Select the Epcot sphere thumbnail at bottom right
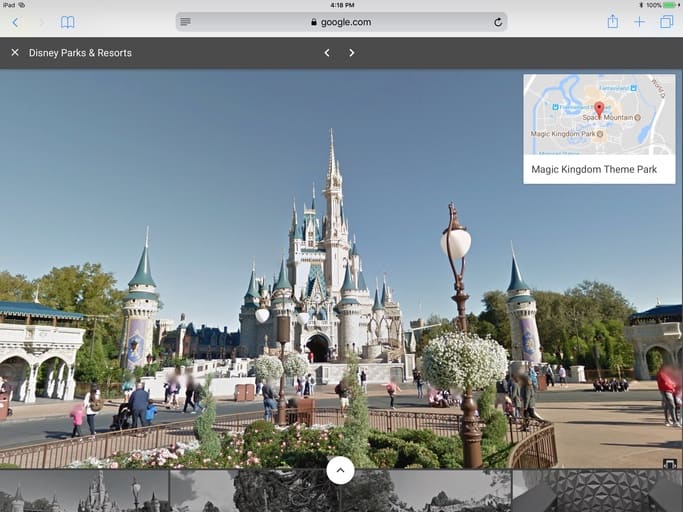Viewport: 683px width, 512px height. [x=597, y=492]
